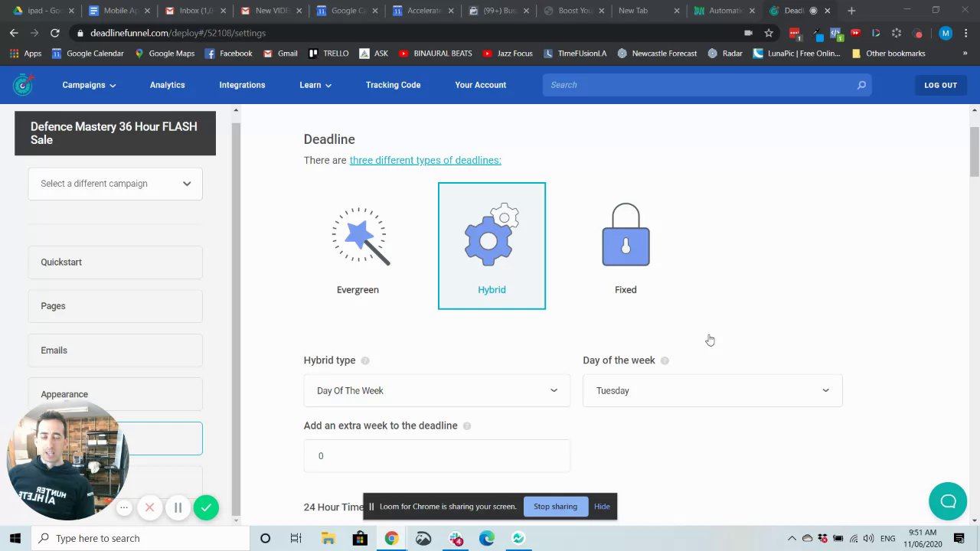Open three different types of deadlines link
This screenshot has width=980, height=551.
pyautogui.click(x=425, y=160)
